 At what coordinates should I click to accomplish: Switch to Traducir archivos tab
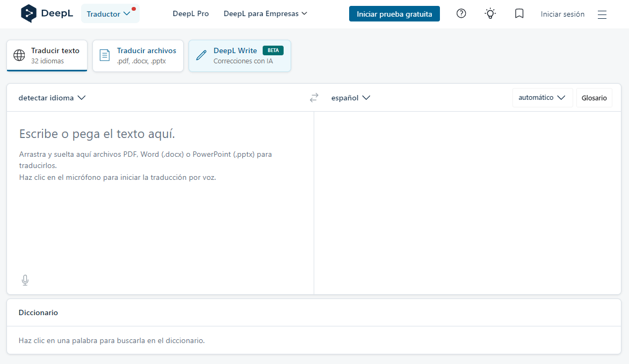[138, 56]
